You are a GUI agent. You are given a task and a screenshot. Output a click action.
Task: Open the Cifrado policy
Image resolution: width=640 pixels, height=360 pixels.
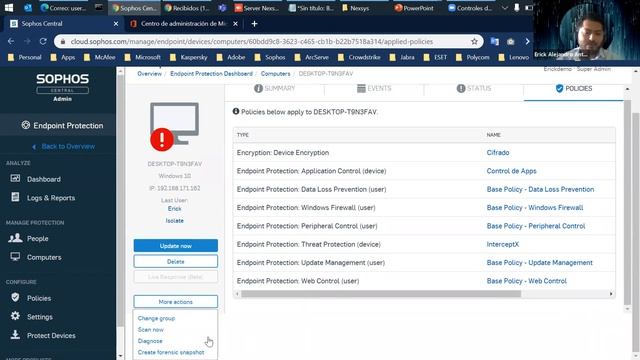(498, 153)
